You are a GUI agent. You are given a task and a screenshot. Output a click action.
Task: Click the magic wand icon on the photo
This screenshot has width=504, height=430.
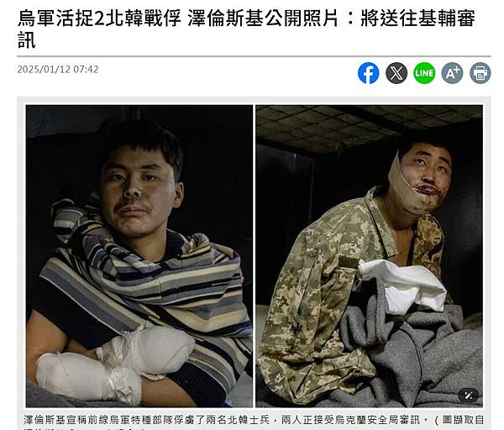tap(469, 396)
